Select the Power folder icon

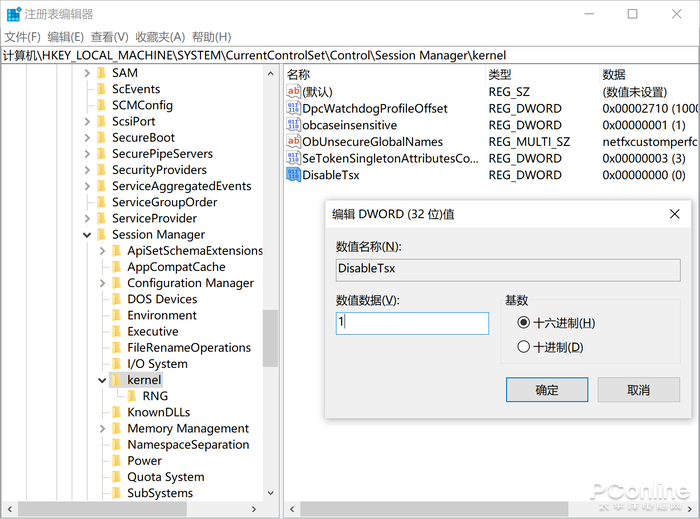117,461
